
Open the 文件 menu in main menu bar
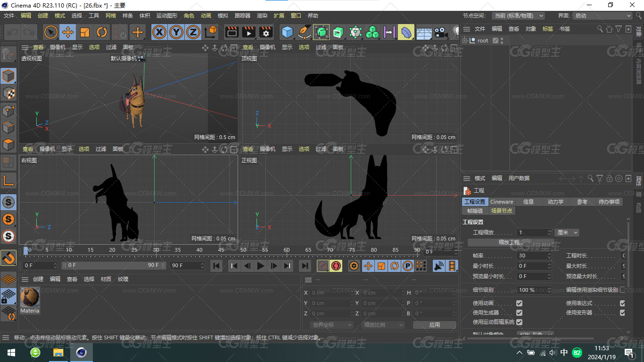coord(9,16)
